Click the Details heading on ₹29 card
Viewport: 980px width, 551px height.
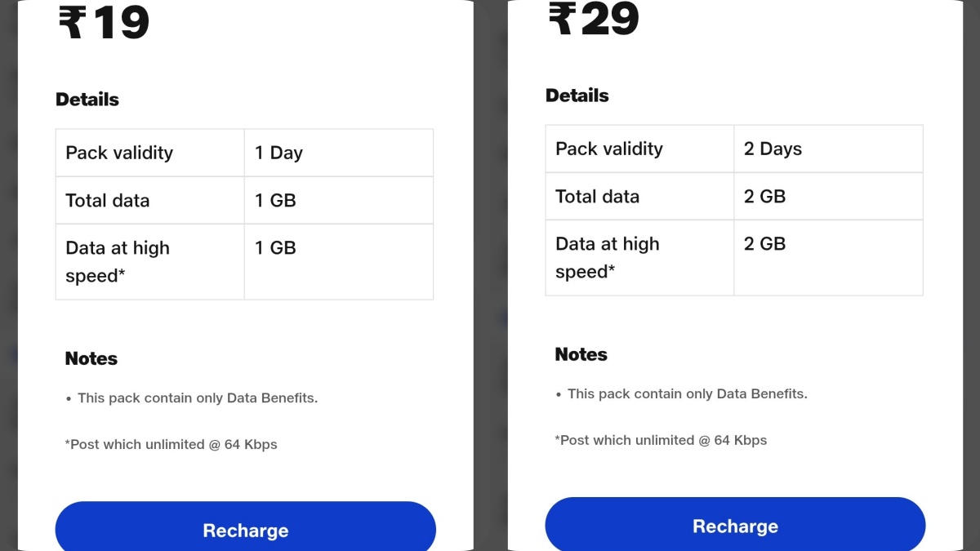click(x=577, y=95)
